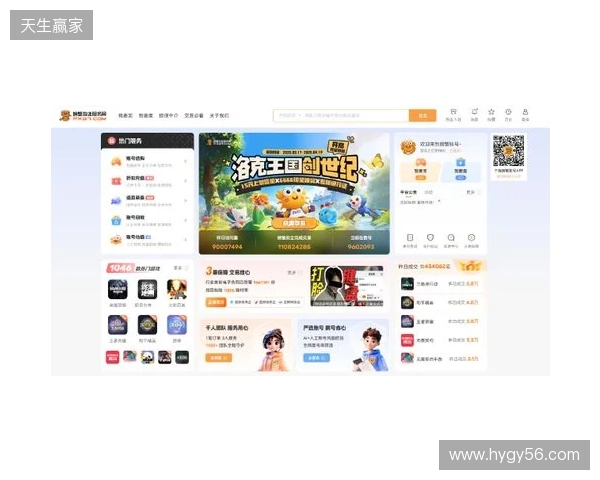Viewport: 600px width, 480px height.
Task: Click the orange button in 3重保障 card
Action: 216,302
